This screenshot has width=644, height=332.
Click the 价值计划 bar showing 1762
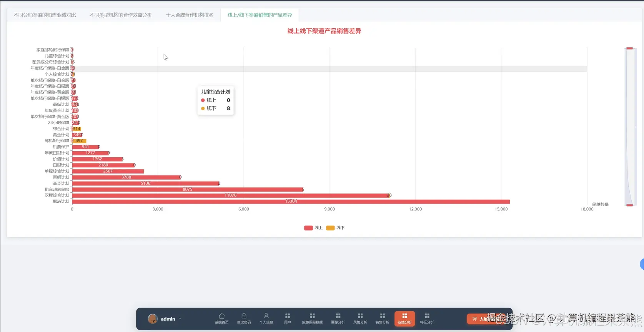[97, 159]
